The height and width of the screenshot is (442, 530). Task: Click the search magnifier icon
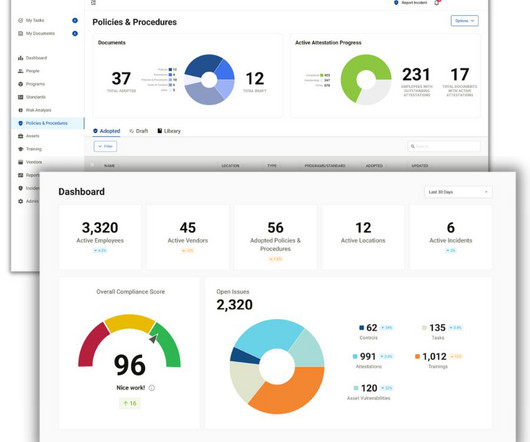[x=412, y=146]
